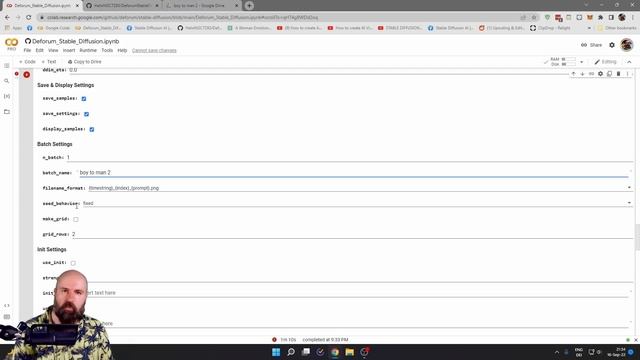Open files panel sidebar icon
Image resolution: width=640 pixels, height=360 pixels.
point(7,111)
